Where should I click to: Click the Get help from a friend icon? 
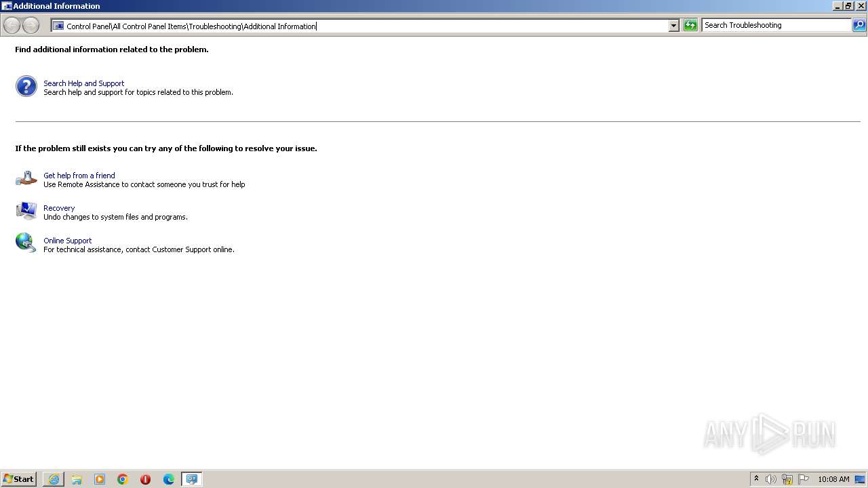click(x=26, y=178)
